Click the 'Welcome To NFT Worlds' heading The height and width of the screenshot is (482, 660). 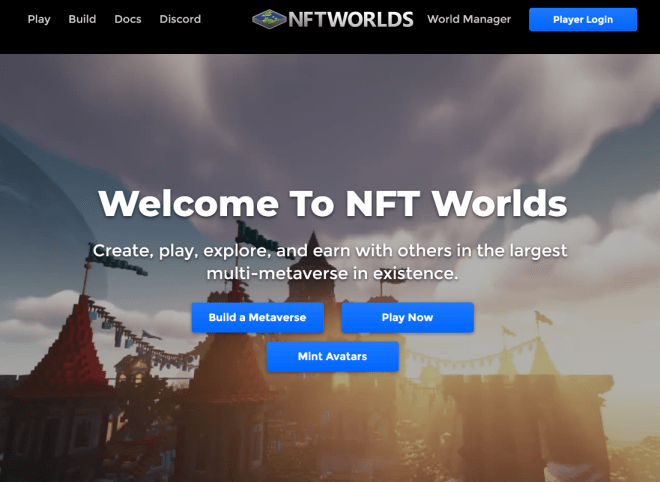pos(333,204)
